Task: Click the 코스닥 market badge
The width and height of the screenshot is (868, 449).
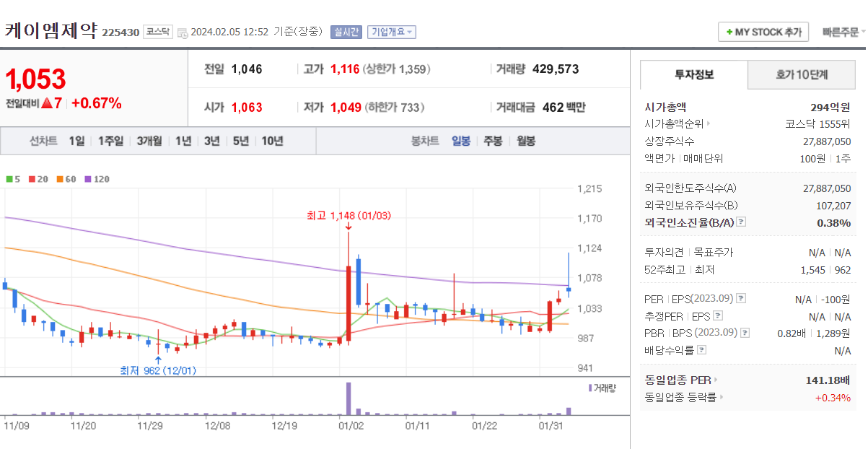Action: coord(158,32)
